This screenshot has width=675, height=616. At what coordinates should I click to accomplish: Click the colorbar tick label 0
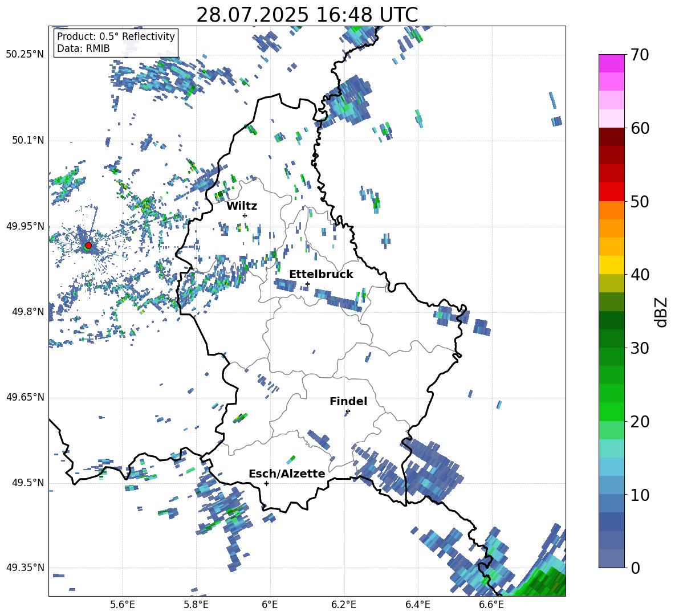point(635,568)
